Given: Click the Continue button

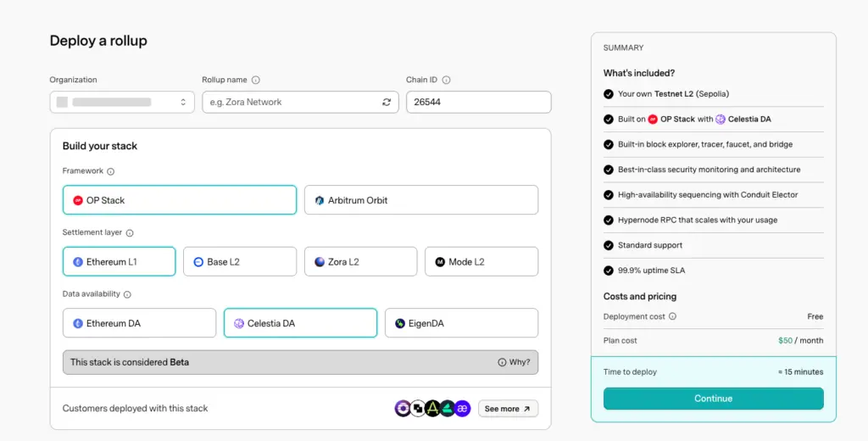Looking at the screenshot, I should coord(713,399).
